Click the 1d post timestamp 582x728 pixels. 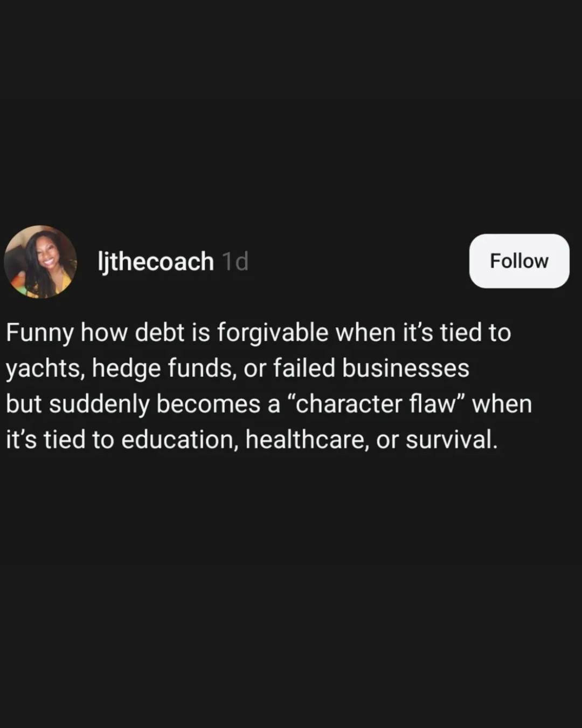pyautogui.click(x=235, y=262)
